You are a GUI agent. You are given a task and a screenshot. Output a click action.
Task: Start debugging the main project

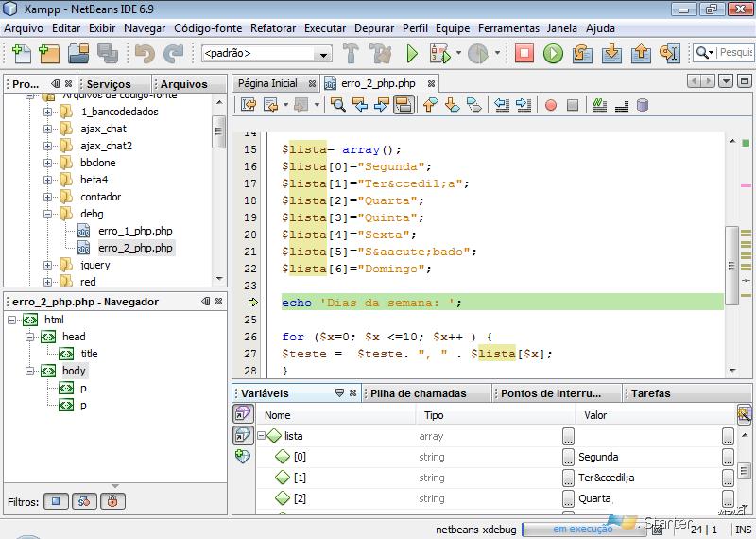click(439, 54)
